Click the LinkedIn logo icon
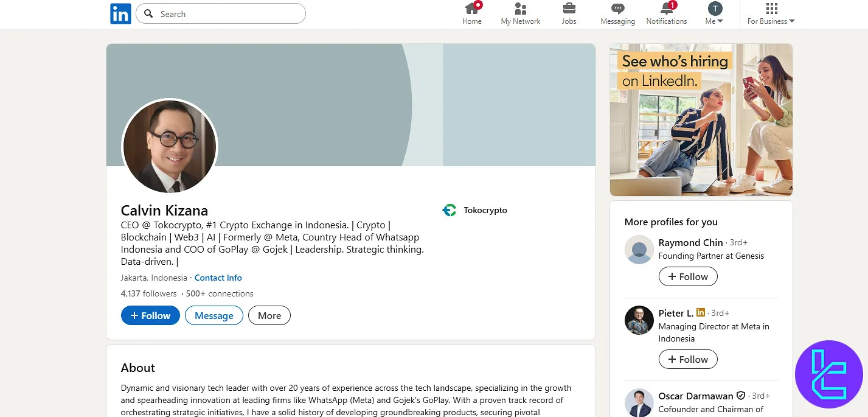Screen dimensions: 868x417 point(120,13)
